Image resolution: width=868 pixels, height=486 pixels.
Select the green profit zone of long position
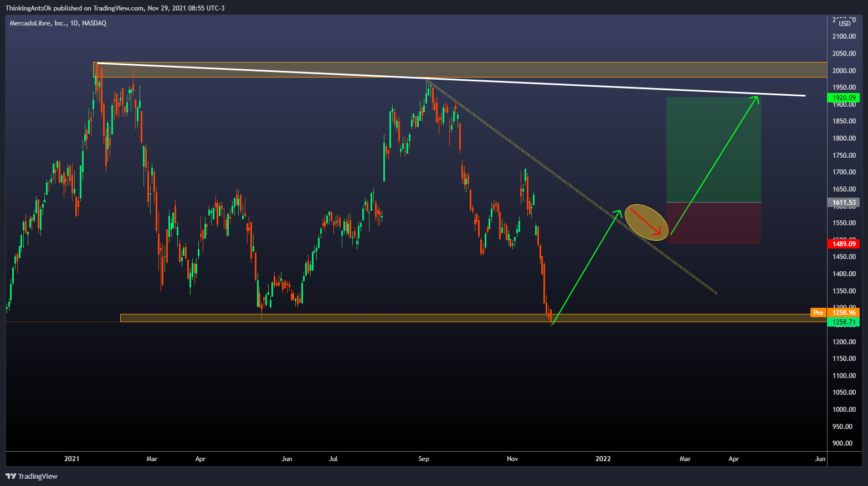(x=713, y=150)
